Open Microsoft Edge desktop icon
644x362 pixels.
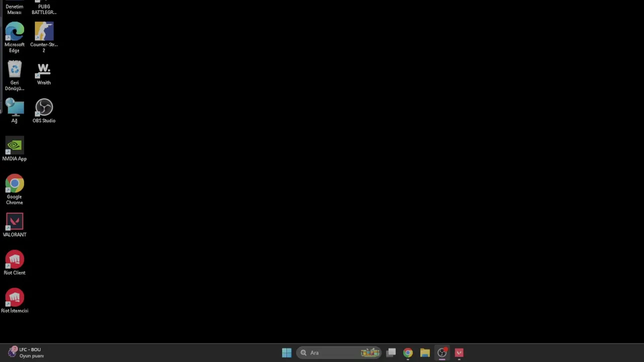(15, 37)
